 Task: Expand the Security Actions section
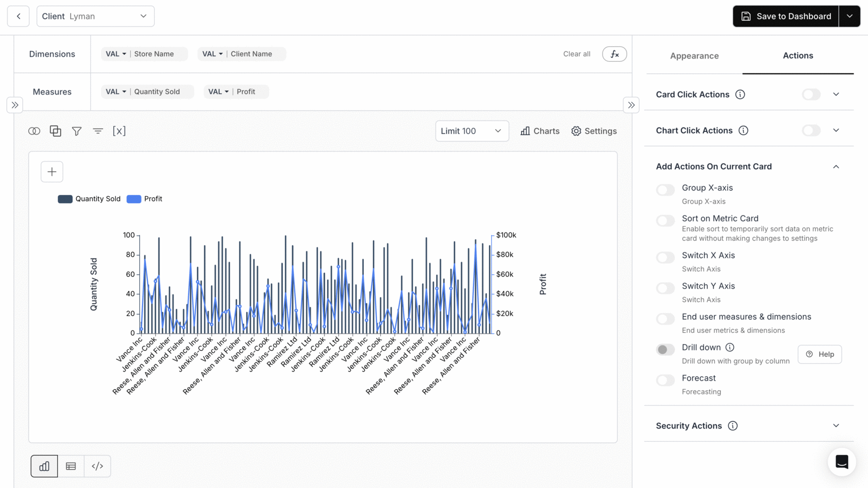point(836,425)
